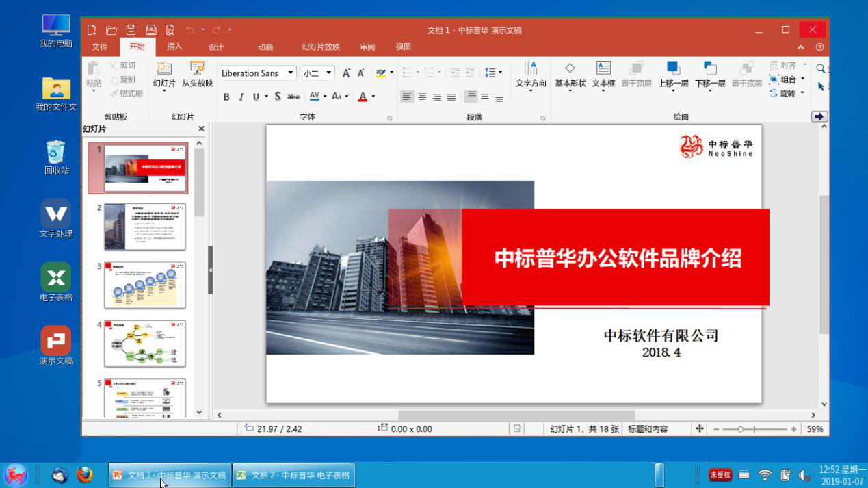The height and width of the screenshot is (488, 868).
Task: Expand the character spacing (AV) dropdown
Action: [x=324, y=97]
